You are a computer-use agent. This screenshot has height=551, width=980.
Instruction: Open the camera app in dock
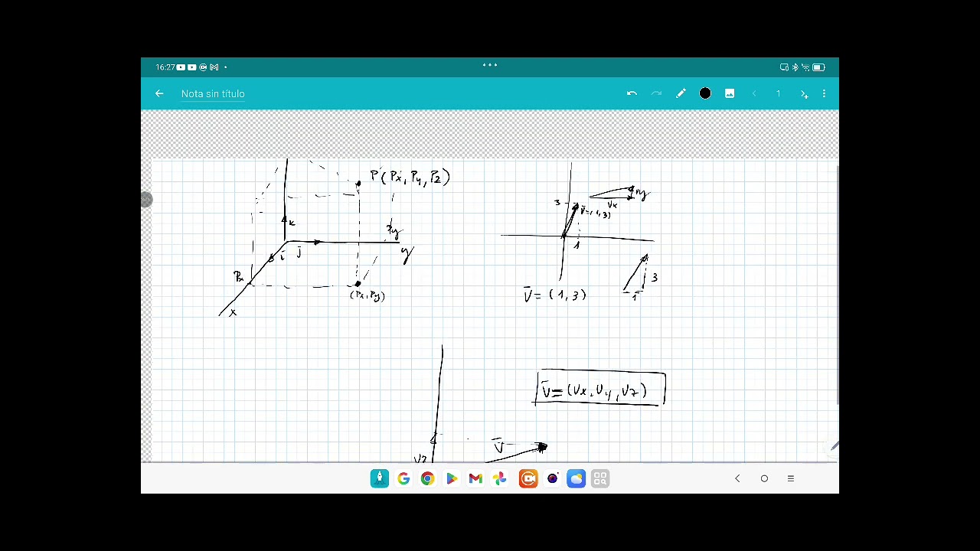coord(552,478)
